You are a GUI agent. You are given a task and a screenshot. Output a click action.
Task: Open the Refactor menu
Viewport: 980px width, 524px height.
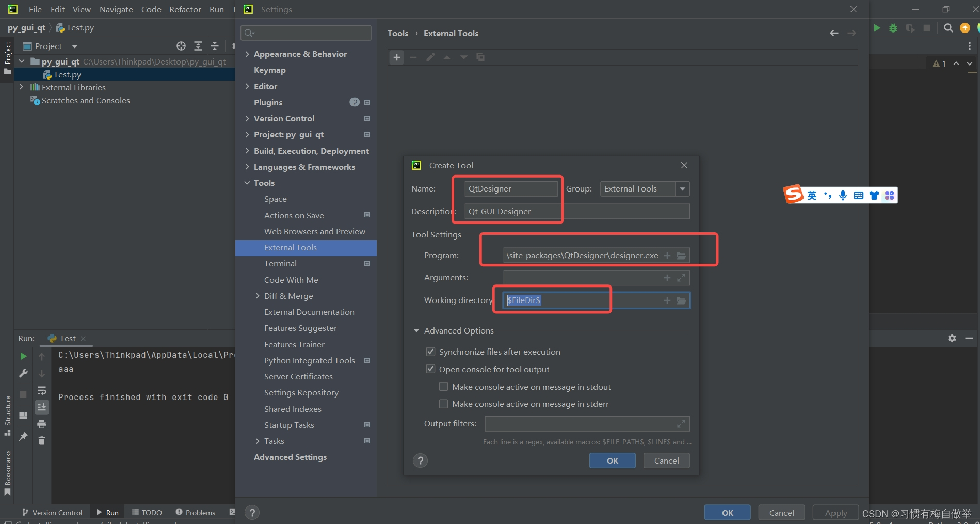click(x=184, y=9)
